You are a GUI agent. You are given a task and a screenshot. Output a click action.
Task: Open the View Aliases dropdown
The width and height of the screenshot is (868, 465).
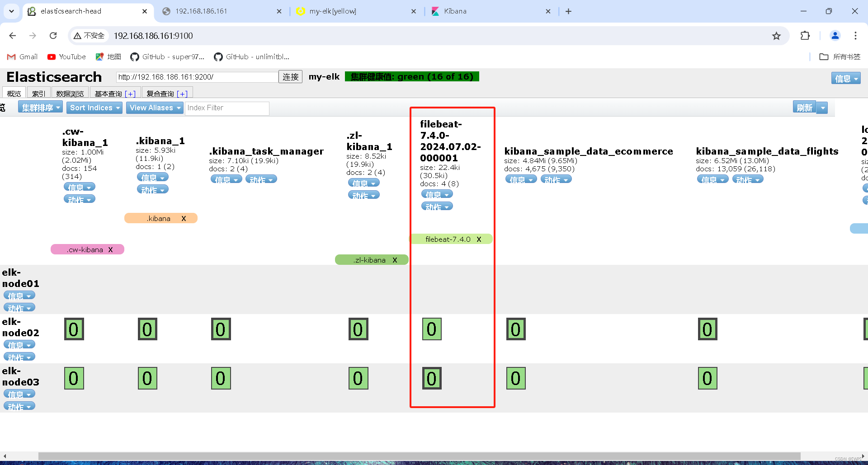[155, 108]
